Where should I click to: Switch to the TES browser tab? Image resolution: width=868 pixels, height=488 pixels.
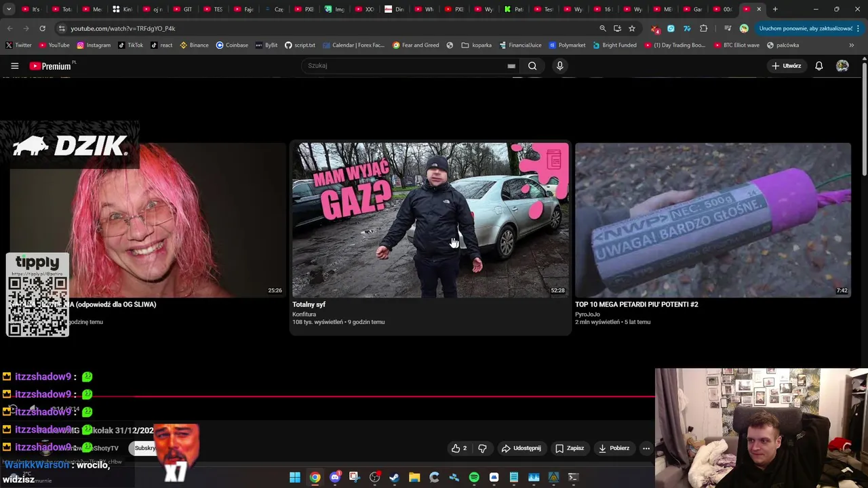click(x=213, y=9)
